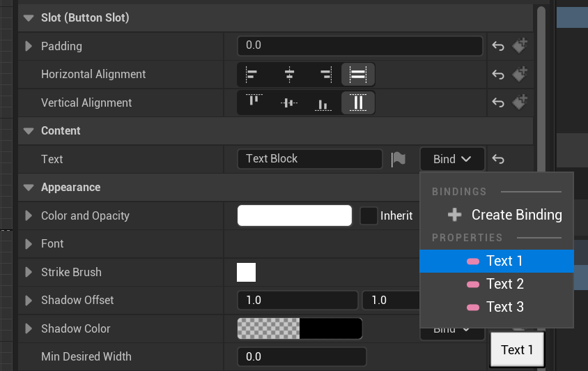
Task: Open the Color and Opacity swatch
Action: click(295, 215)
